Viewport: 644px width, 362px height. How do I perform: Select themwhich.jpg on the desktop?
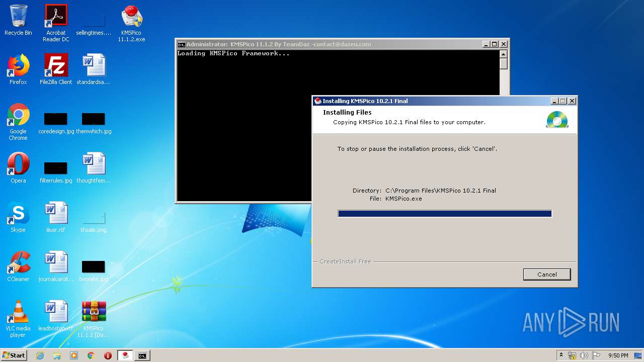point(94,124)
